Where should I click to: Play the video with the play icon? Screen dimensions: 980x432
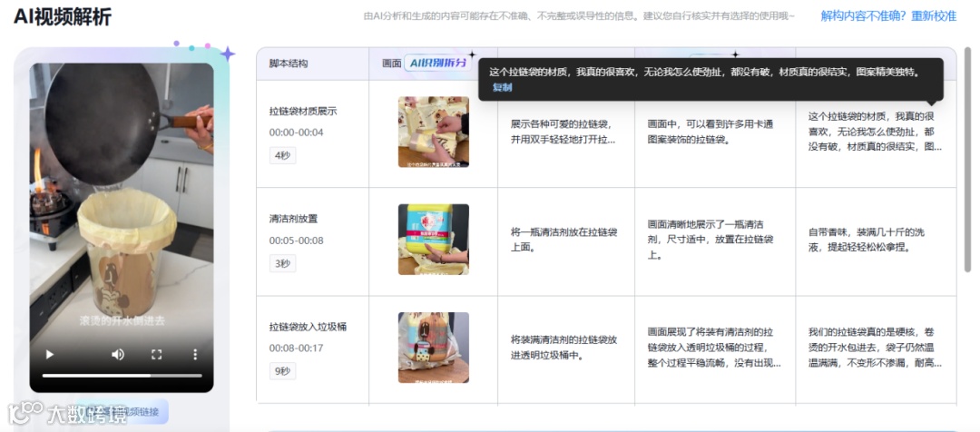[50, 355]
